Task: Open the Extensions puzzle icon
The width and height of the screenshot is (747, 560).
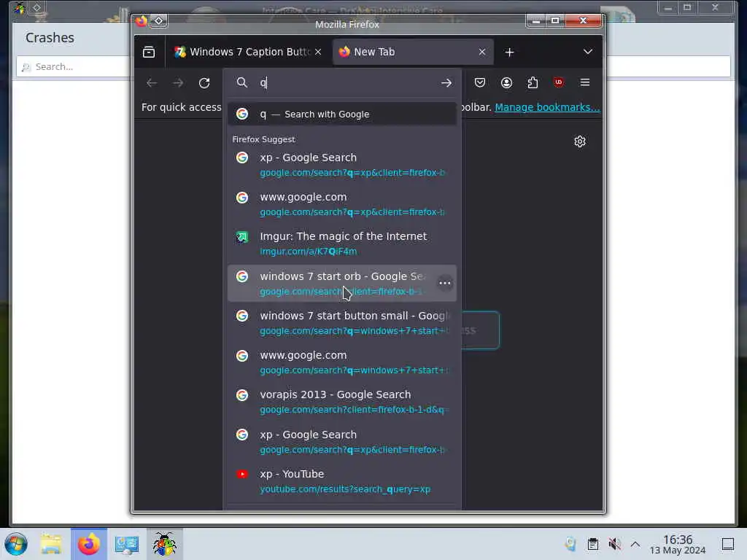Action: coord(533,82)
